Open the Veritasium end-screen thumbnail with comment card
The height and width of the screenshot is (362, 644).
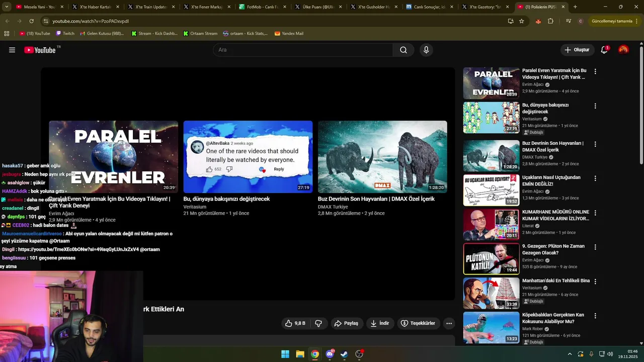248,156
